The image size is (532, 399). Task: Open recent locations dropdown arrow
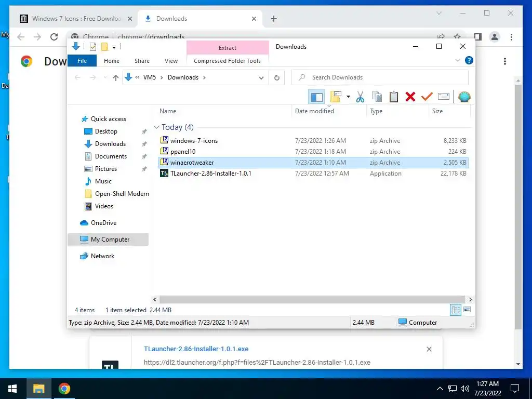tap(105, 78)
